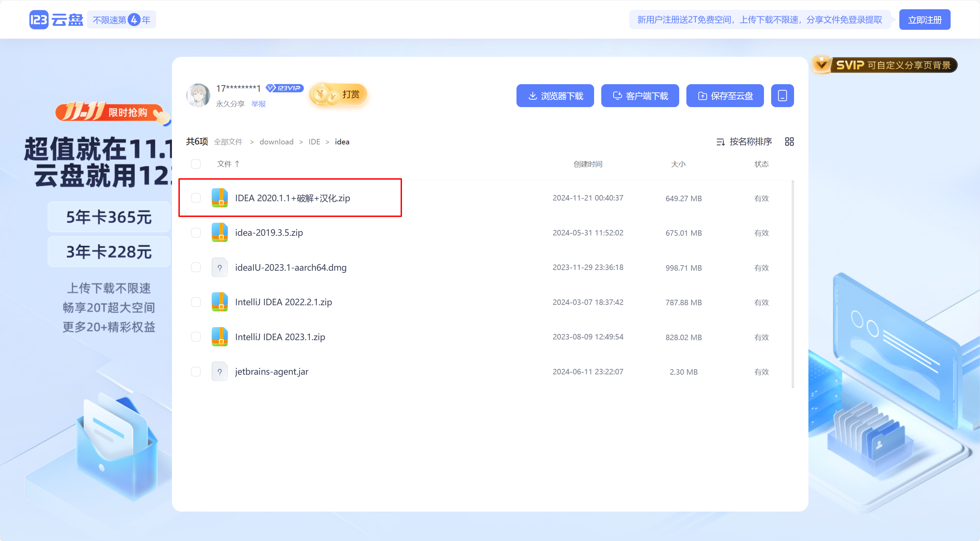Navigate to the download breadcrumb folder

(276, 142)
